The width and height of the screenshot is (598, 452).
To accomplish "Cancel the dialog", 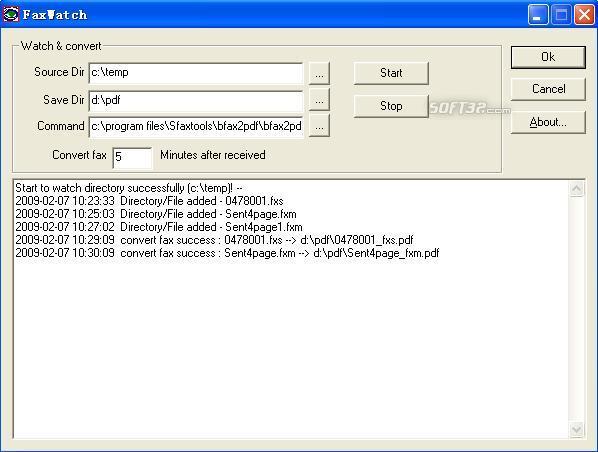I will tap(548, 89).
